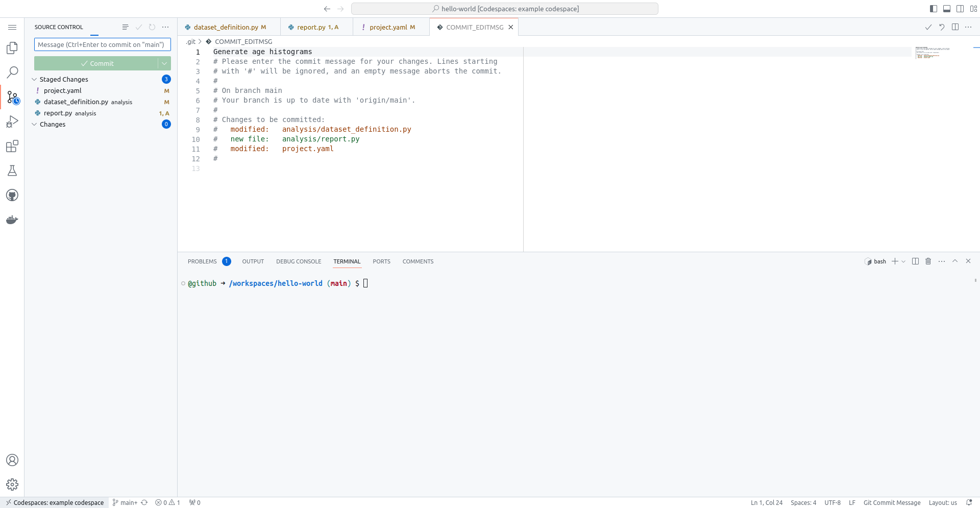Click Spaces: 4 indentation setting
Viewport: 980px width, 508px height.
[x=803, y=502]
